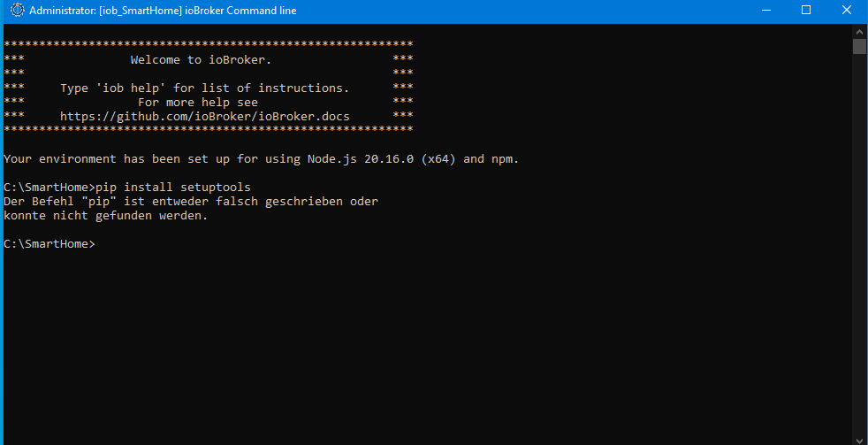Image resolution: width=868 pixels, height=445 pixels.
Task: Click the 'Welcome to ioBroker.' banner text
Action: click(x=201, y=60)
